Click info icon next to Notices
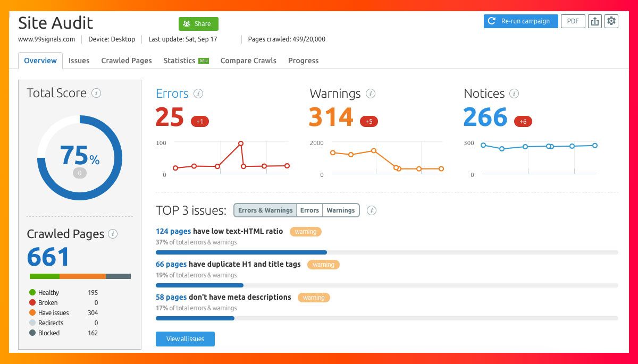 coord(514,94)
